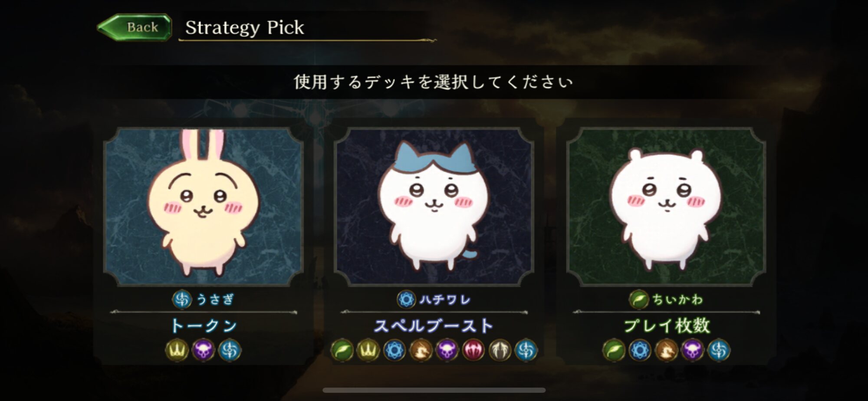
Task: Choose the ハチワレ cat deck portrait
Action: 434,206
